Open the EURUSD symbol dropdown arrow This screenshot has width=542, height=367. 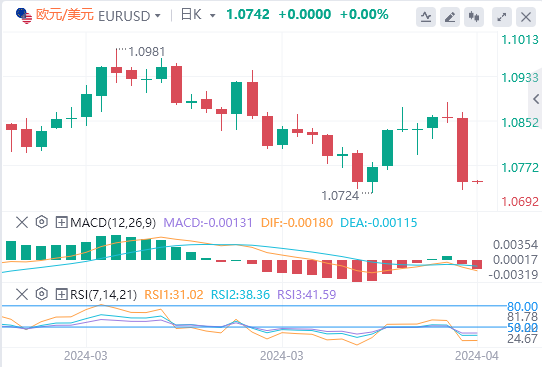click(158, 16)
